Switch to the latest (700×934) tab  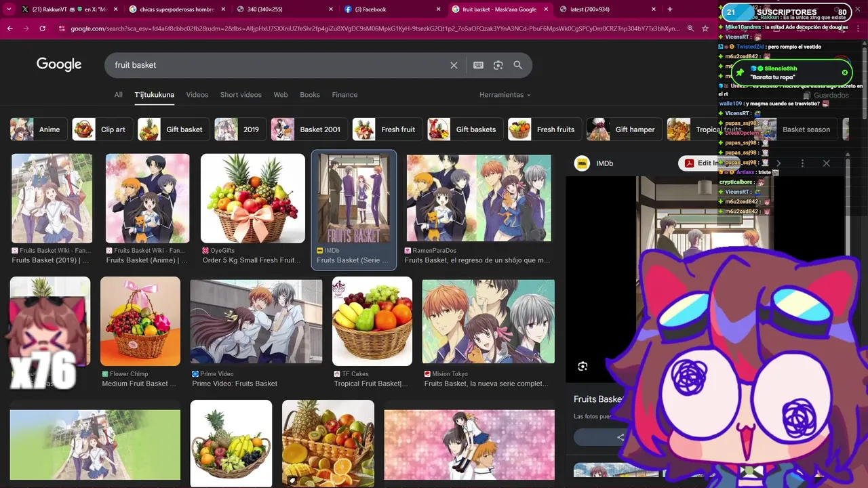coord(609,9)
